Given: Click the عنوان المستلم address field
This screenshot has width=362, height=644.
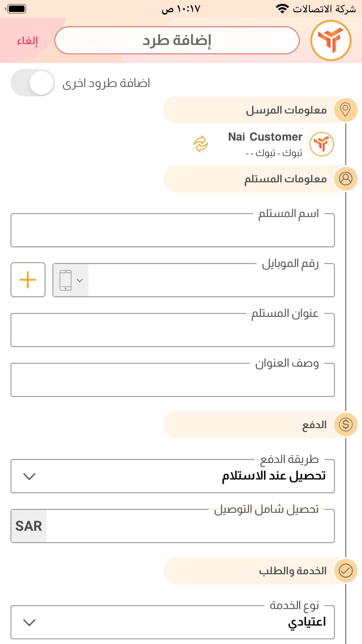Looking at the screenshot, I should click(x=173, y=330).
